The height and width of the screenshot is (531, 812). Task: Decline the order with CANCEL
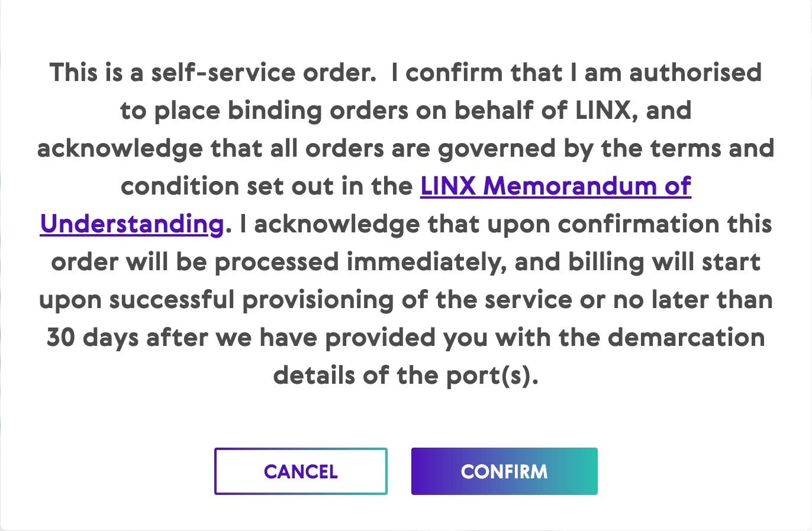point(301,471)
